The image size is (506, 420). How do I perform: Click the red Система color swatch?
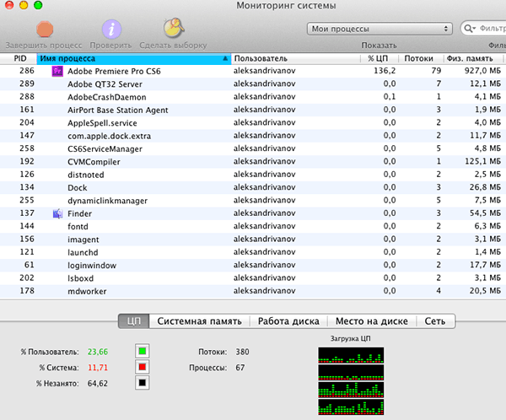click(142, 367)
